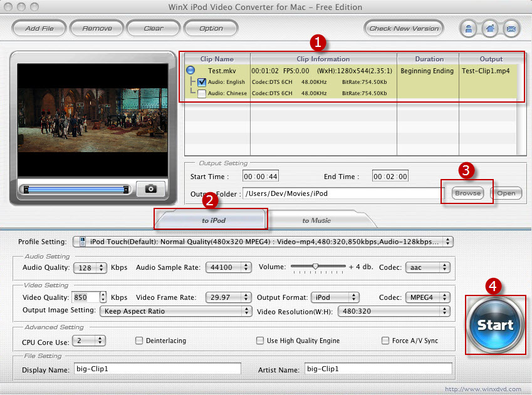Uncheck the Audio: English track
This screenshot has height=395, width=532.
[x=202, y=82]
